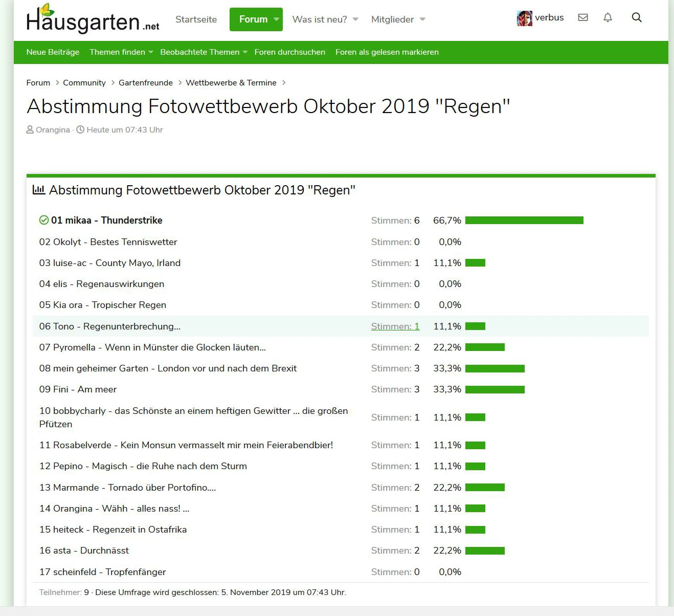
Task: Navigate to Wettbewerbe & Termine breadcrumb
Action: [231, 83]
